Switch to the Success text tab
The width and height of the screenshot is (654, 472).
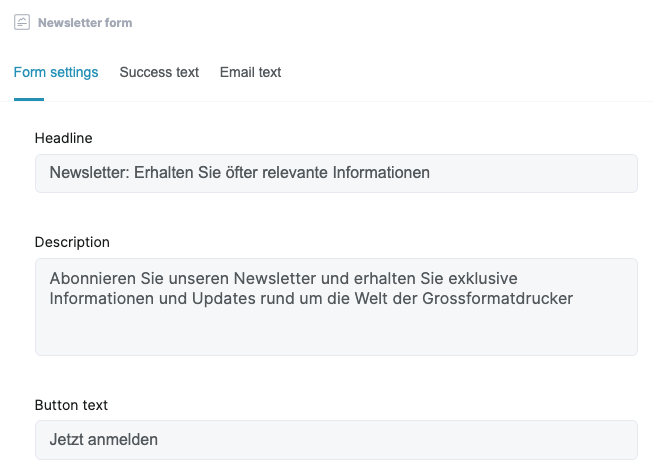159,72
